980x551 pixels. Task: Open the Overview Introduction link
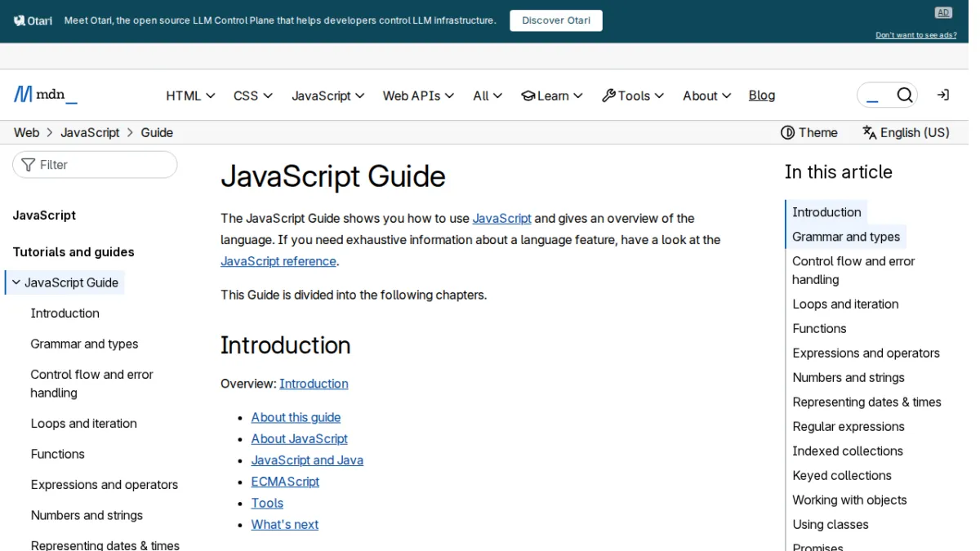314,384
